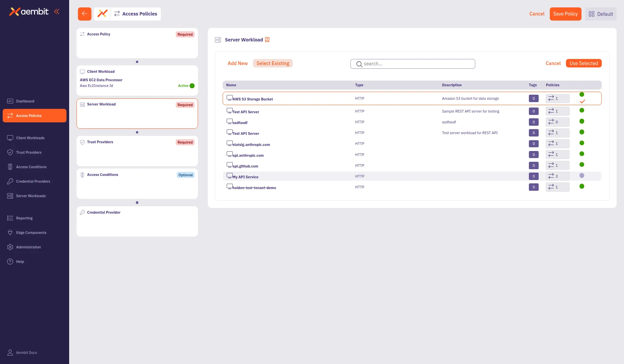Open the Default layout dropdown
Image resolution: width=624 pixels, height=364 pixels.
tap(601, 14)
